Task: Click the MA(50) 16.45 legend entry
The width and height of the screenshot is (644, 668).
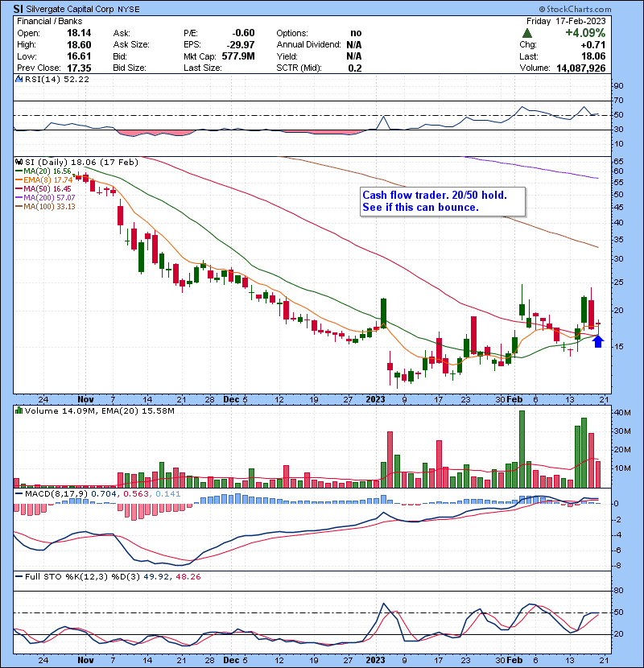Action: click(x=43, y=188)
